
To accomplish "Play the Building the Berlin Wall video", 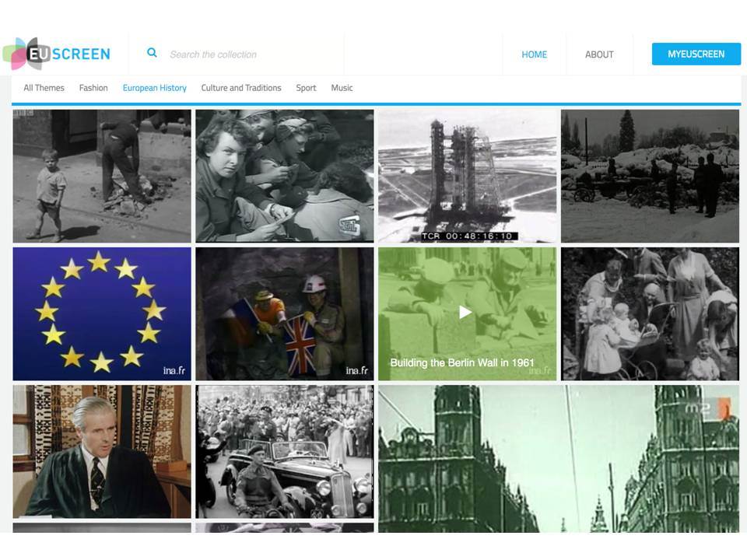I will coord(465,313).
